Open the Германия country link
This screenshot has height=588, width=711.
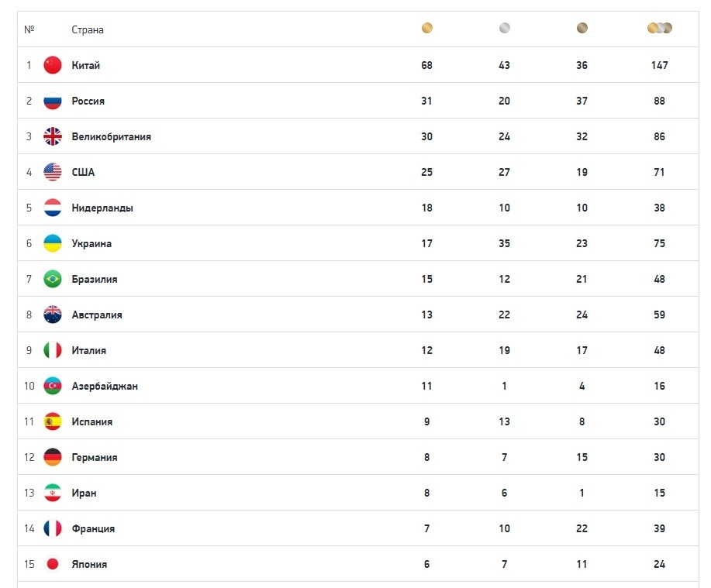95,457
